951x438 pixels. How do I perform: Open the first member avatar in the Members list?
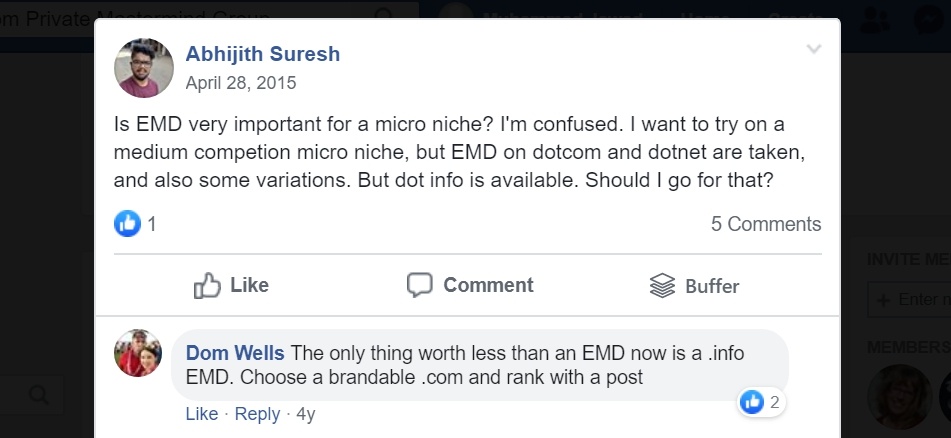[x=899, y=397]
